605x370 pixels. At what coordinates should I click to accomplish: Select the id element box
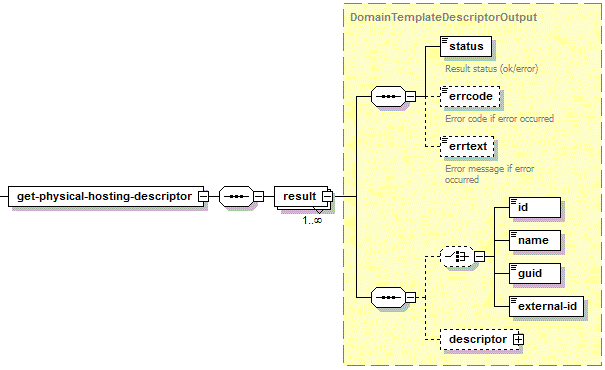(x=535, y=208)
